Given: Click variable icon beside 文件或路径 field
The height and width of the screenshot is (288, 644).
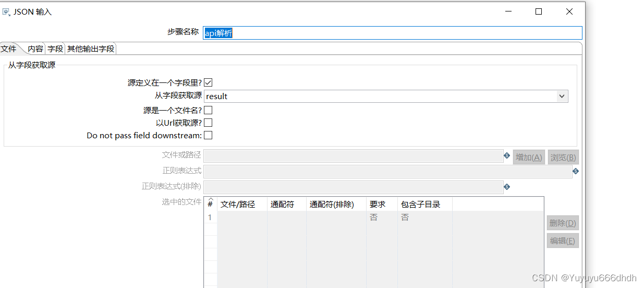Looking at the screenshot, I should [507, 155].
